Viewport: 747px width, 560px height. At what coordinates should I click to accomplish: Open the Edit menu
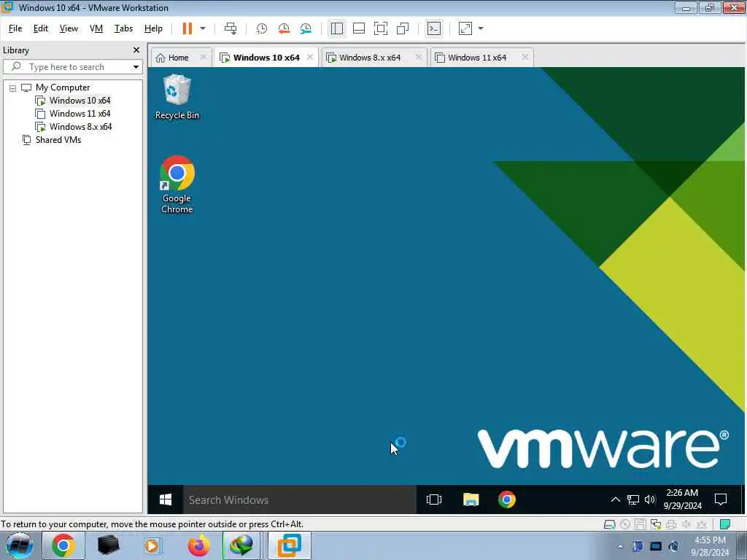tap(41, 28)
